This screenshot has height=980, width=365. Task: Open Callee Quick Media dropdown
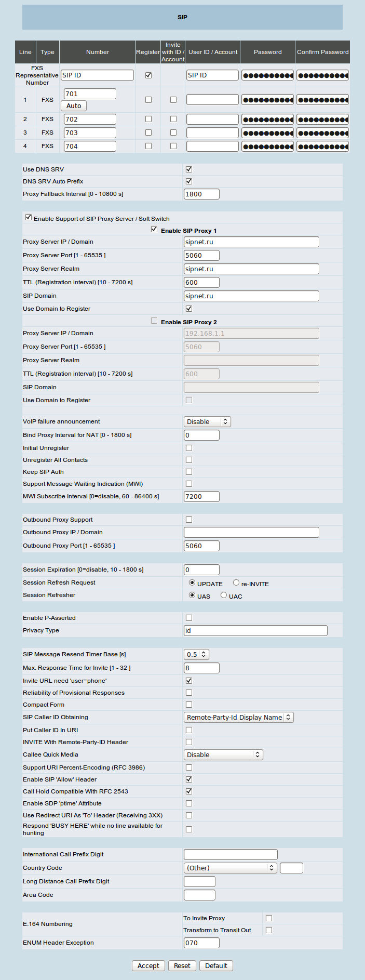pos(223,755)
